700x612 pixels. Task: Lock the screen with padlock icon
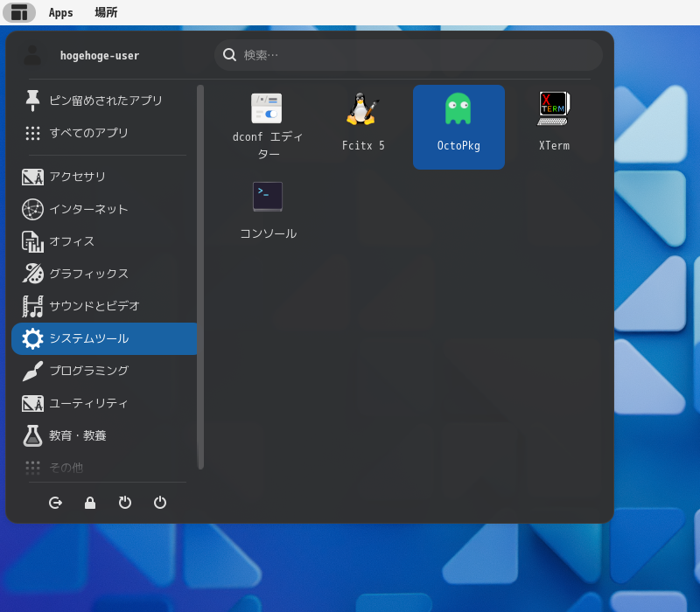point(90,503)
